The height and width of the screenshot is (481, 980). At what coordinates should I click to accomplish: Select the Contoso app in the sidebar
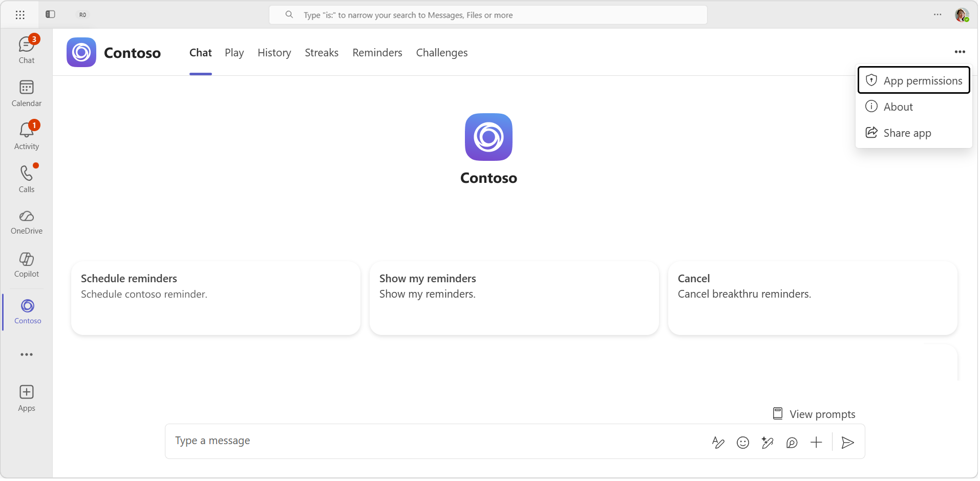26,311
